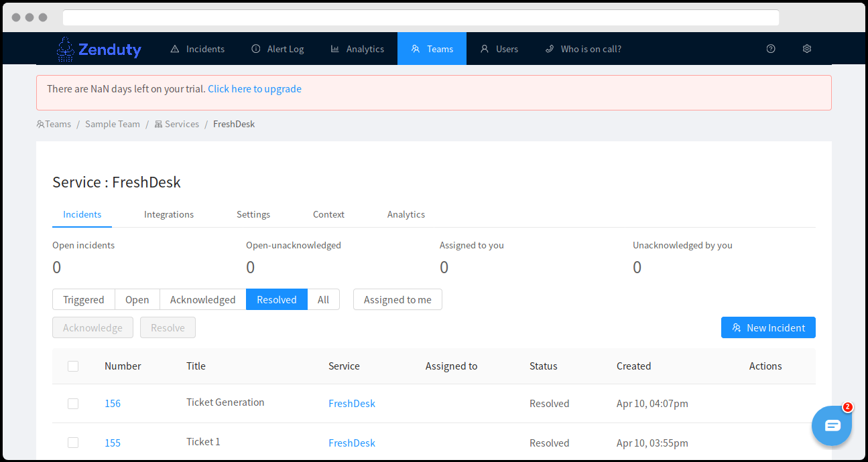Click the Created column header
Screen dimensions: 868x462
634,366
